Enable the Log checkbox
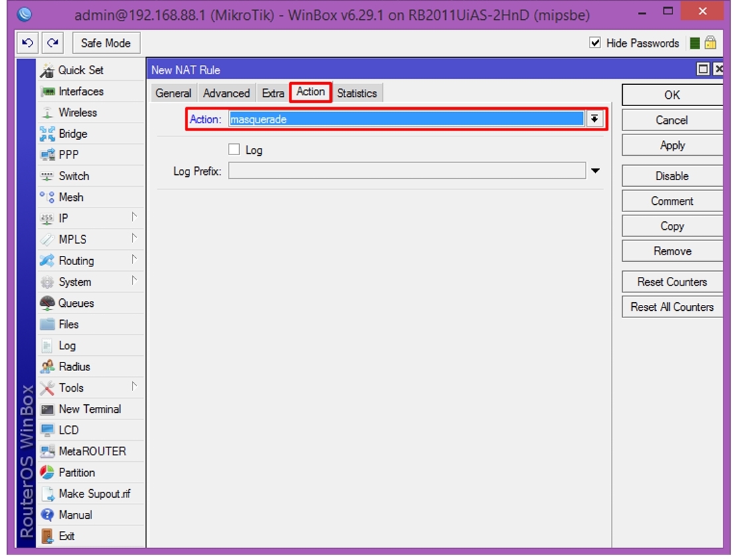 234,150
